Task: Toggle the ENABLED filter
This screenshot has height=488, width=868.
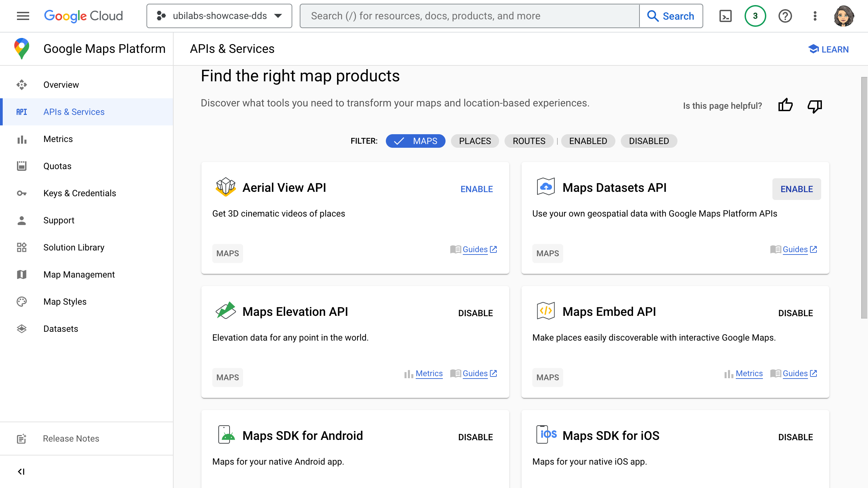Action: (588, 141)
